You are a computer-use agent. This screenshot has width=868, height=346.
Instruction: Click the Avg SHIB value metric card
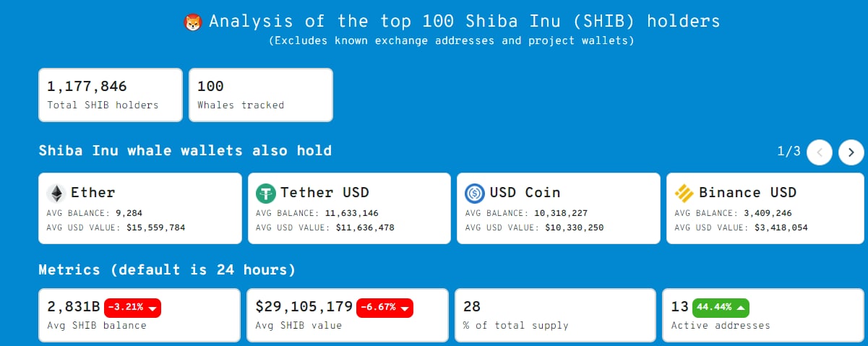point(347,316)
